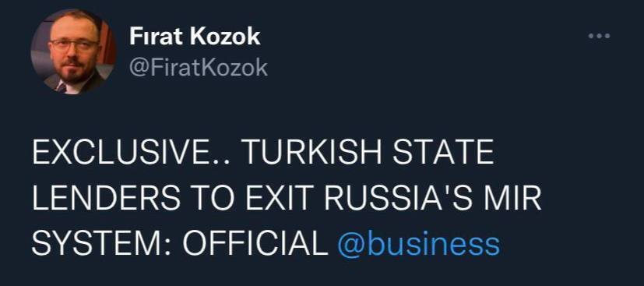Click the man's face in the avatar
Screen dimensions: 644x286
74,48
